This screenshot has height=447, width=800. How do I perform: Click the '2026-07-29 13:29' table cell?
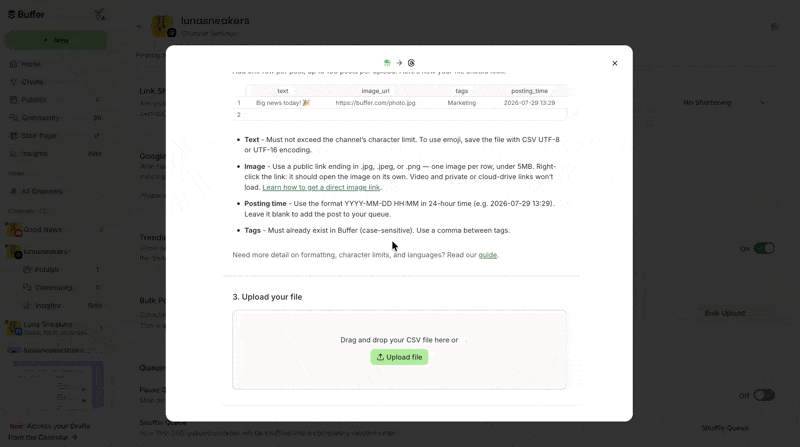tap(529, 103)
